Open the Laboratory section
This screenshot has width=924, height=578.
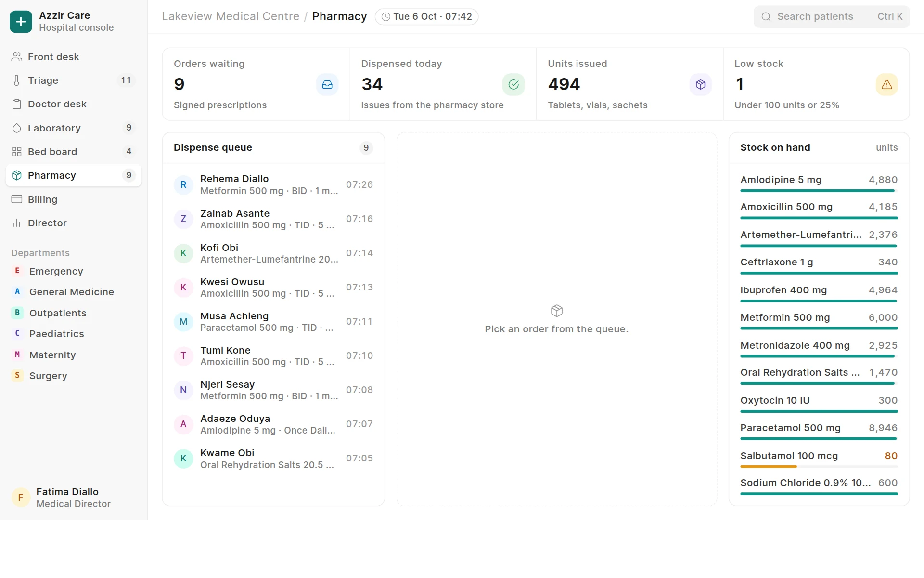(74, 128)
